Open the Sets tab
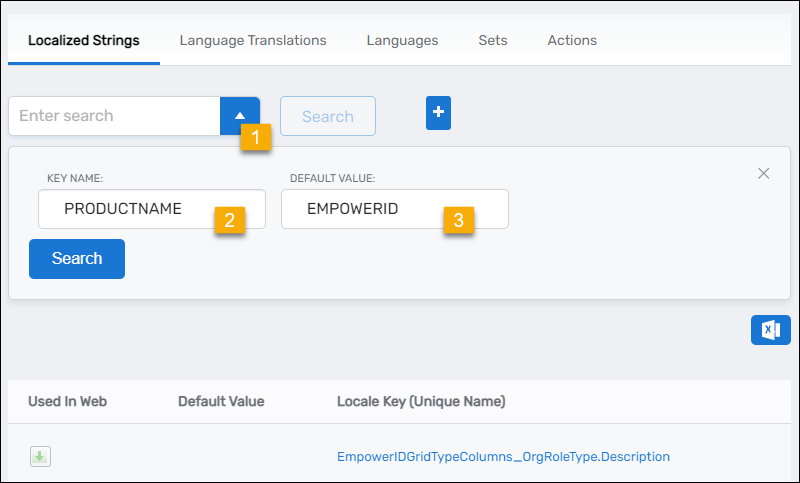The image size is (800, 483). 493,40
